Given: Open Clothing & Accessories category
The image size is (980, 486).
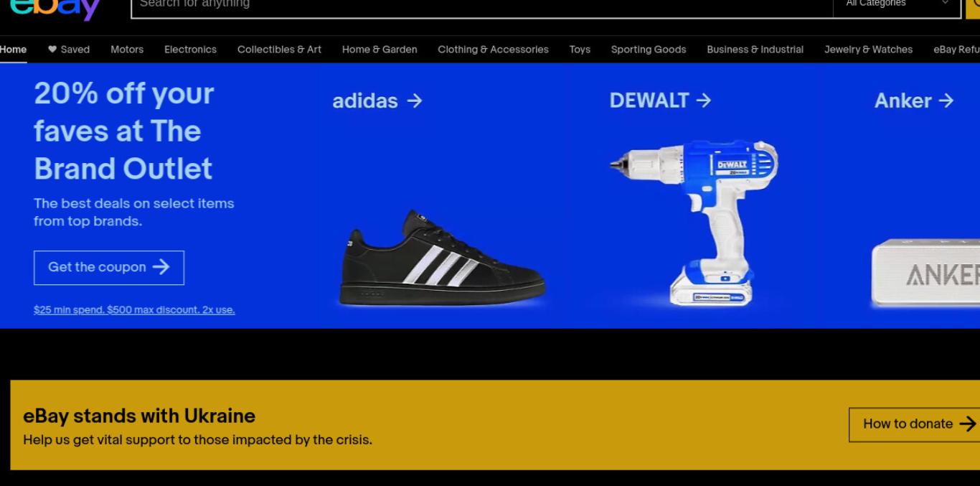Looking at the screenshot, I should [x=493, y=50].
